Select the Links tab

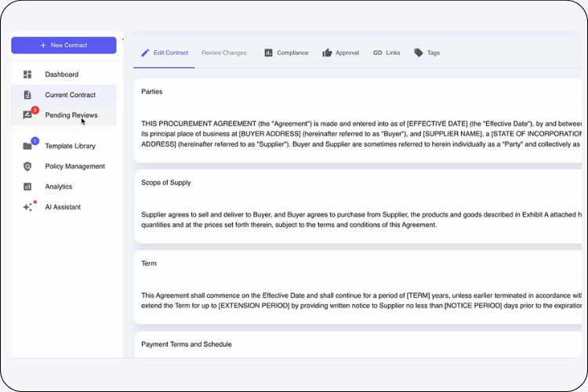coord(387,53)
